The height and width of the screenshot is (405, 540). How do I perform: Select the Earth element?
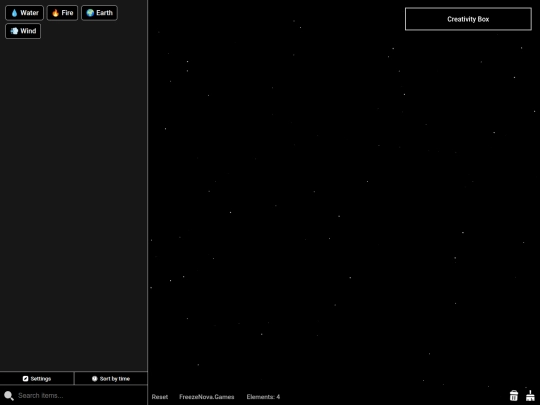[x=99, y=13]
